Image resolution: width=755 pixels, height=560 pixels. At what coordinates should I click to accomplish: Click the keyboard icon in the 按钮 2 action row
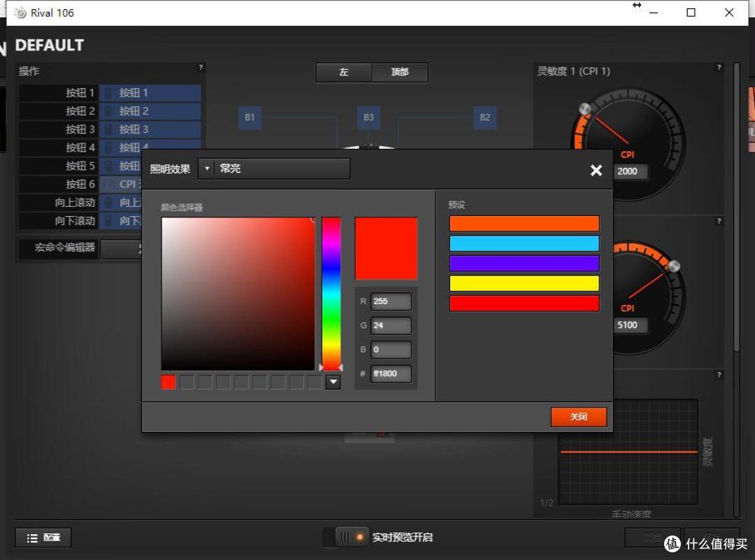point(109,111)
